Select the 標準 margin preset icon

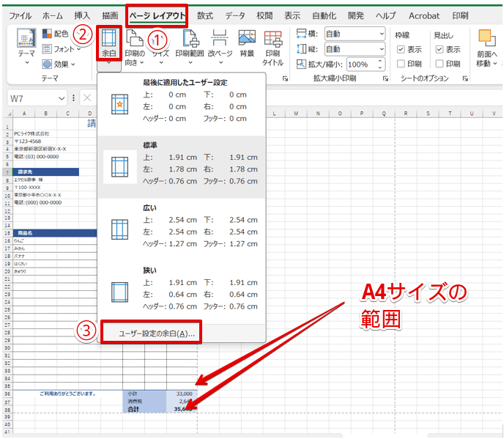click(119, 167)
